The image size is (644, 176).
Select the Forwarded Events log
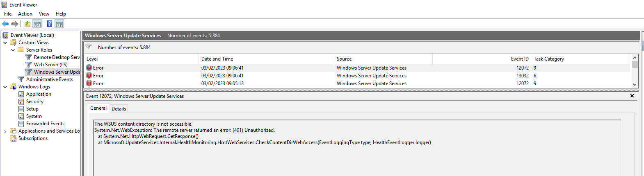coord(46,124)
